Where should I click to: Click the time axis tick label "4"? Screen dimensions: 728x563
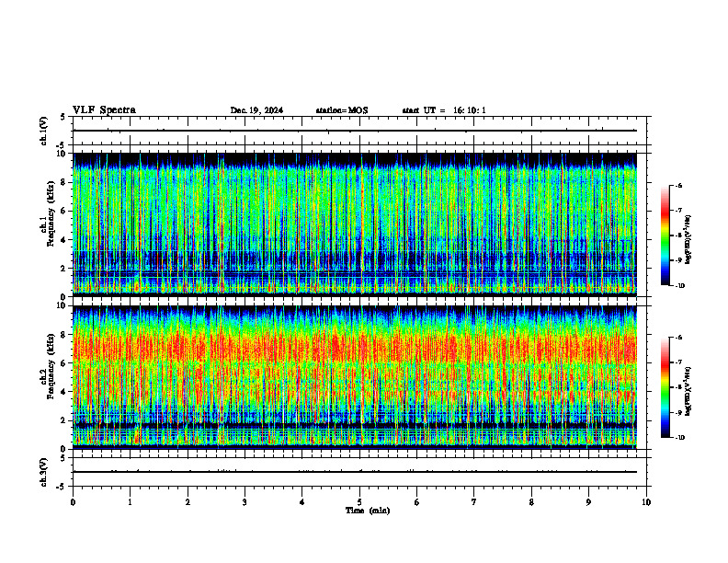click(x=302, y=502)
